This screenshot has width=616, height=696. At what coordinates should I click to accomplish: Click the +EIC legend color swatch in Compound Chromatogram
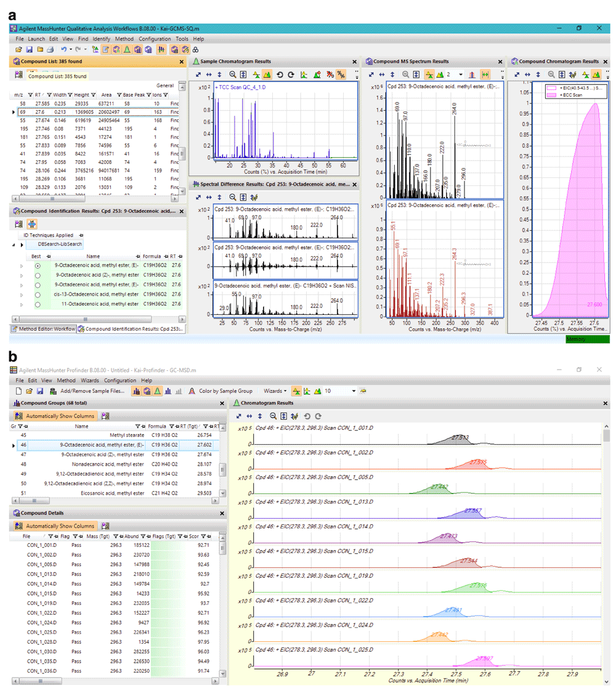(552, 88)
